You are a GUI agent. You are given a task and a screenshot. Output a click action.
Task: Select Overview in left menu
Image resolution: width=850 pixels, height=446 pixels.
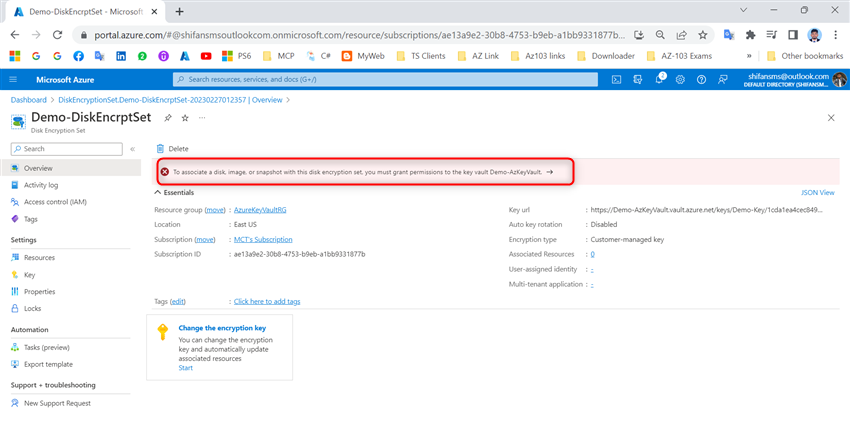pyautogui.click(x=70, y=168)
